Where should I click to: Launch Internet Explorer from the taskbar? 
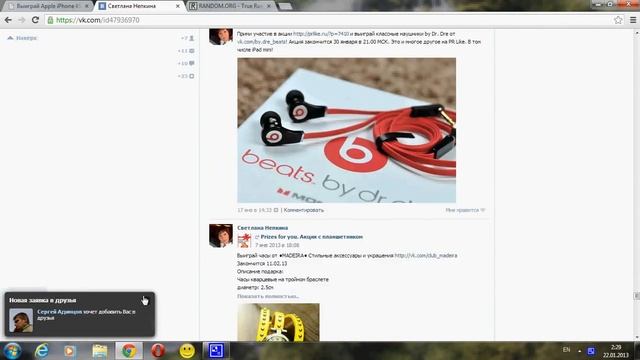(41, 351)
